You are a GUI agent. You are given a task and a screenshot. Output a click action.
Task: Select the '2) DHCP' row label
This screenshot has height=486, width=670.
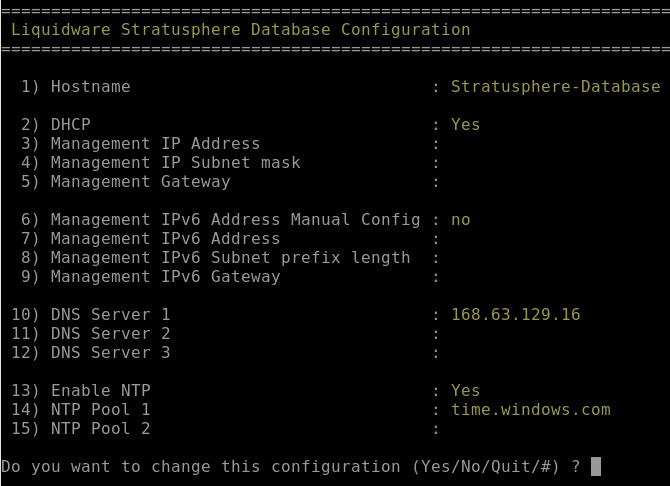[x=56, y=124]
